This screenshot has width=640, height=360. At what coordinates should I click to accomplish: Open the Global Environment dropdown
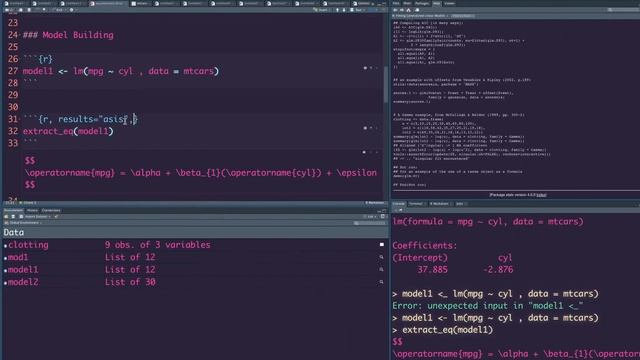point(23,223)
